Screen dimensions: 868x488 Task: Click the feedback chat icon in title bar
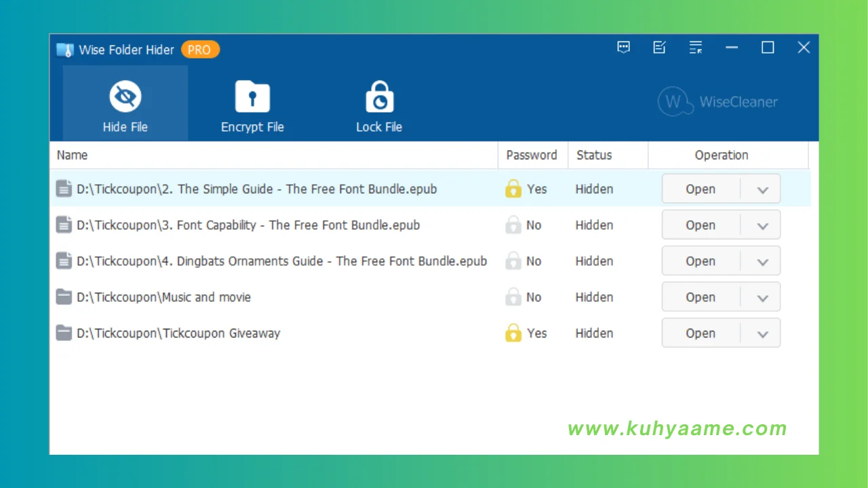click(624, 47)
